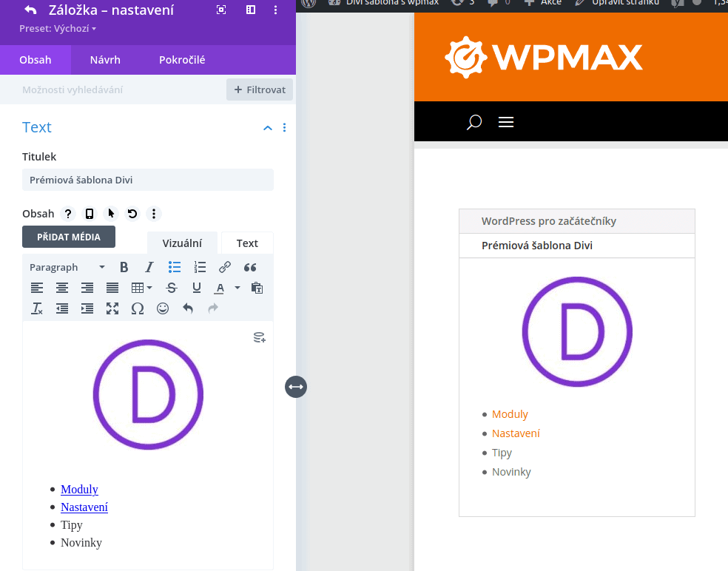
Task: Insert a special character
Action: 138,308
